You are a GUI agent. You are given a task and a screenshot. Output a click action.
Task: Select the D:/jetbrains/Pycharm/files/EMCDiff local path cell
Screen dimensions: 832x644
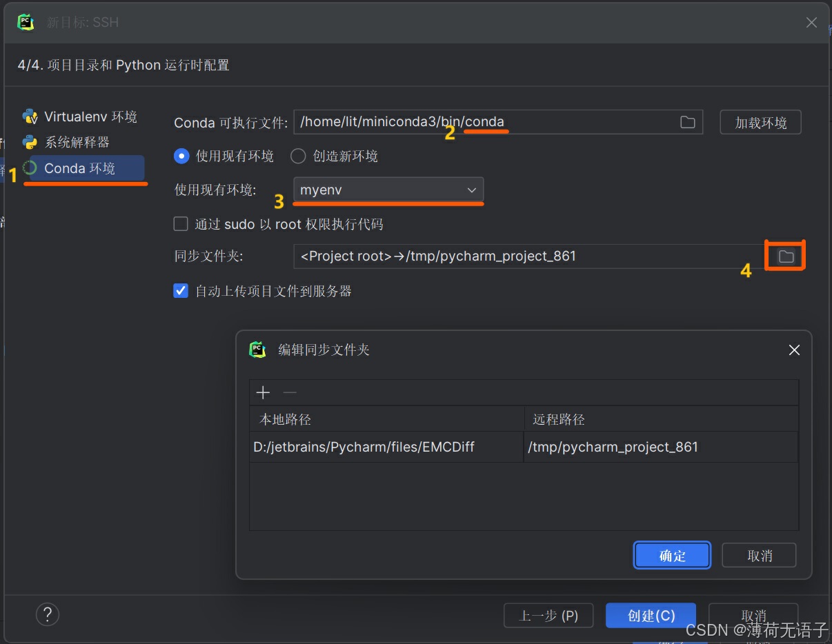[387, 447]
